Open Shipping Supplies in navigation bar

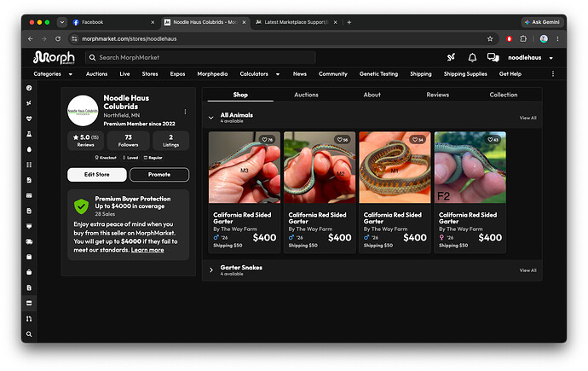[465, 74]
